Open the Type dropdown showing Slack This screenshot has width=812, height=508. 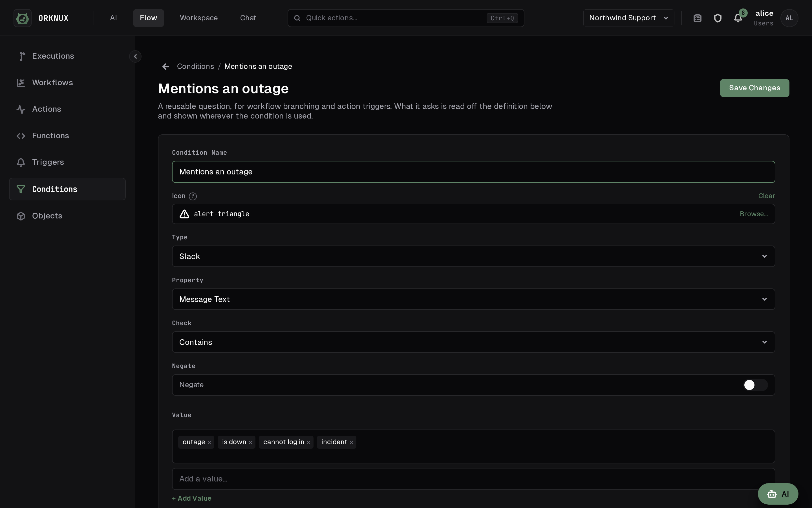click(473, 256)
